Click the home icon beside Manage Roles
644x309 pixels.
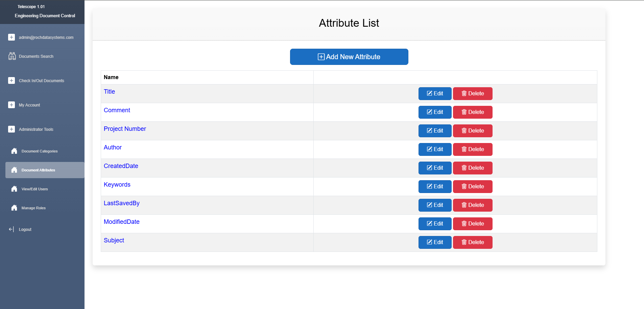pyautogui.click(x=14, y=208)
